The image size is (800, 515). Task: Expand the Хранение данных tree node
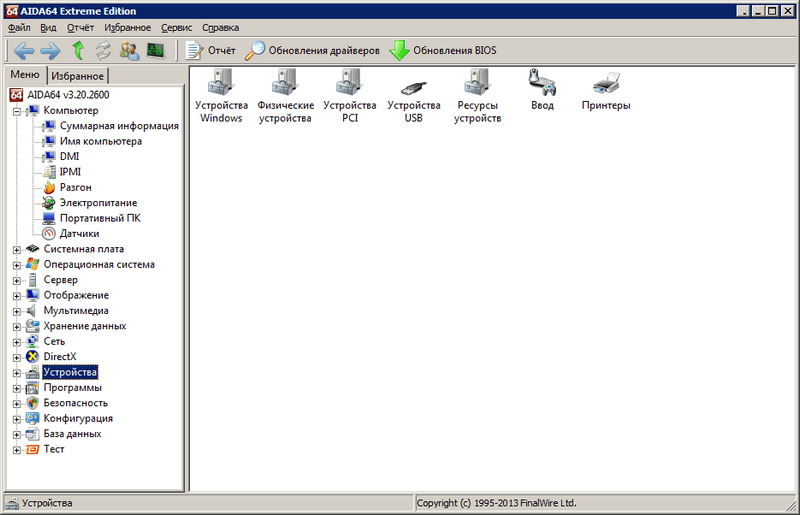[x=17, y=326]
